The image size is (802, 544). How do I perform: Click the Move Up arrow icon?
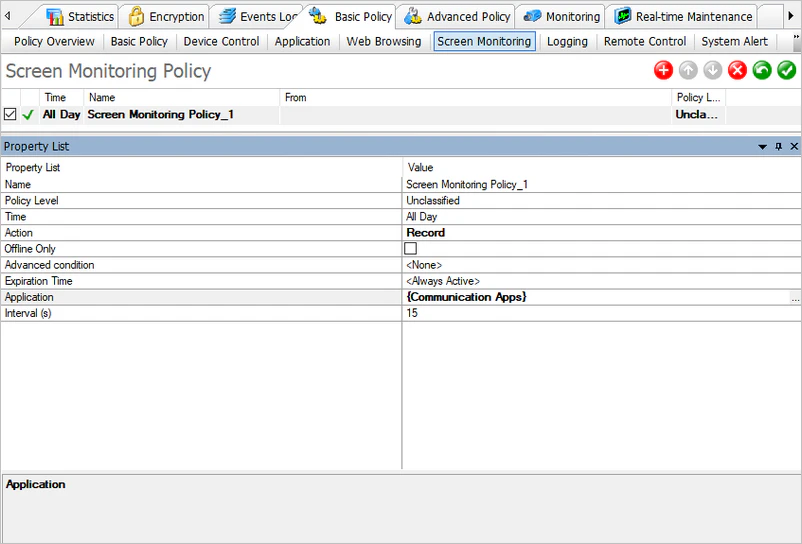(x=688, y=70)
